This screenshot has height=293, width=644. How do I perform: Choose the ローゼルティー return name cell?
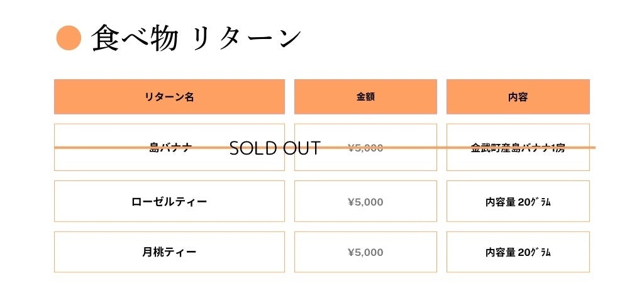click(169, 202)
